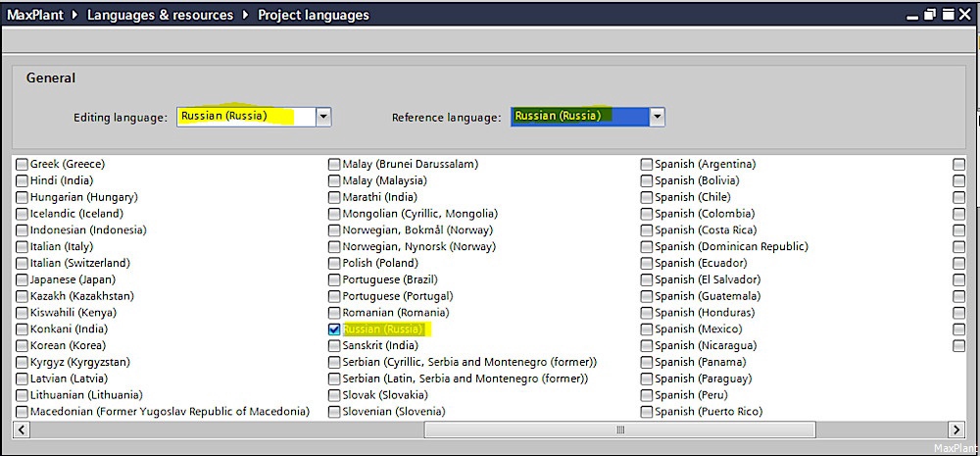The width and height of the screenshot is (980, 456).
Task: Open the Editing language dropdown arrow
Action: pos(323,117)
